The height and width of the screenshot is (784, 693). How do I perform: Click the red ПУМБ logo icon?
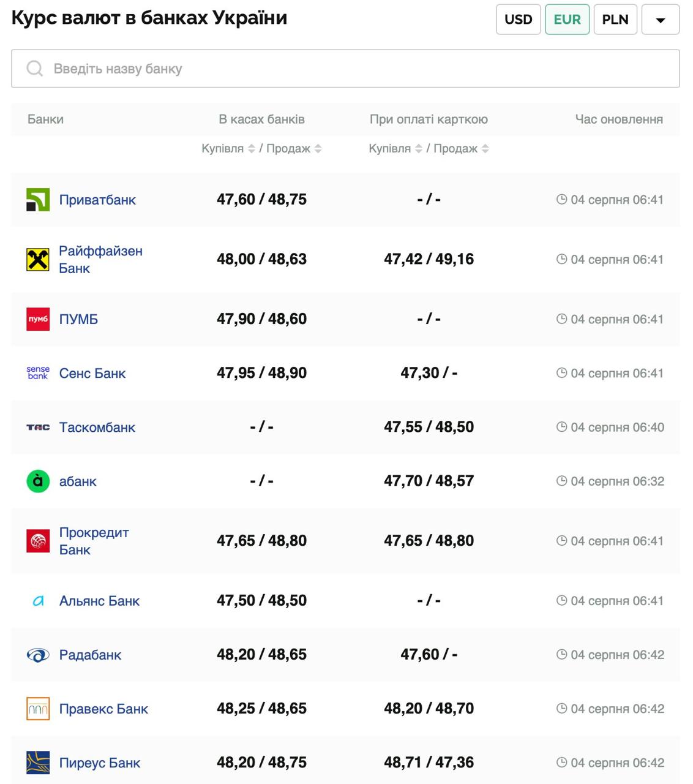(x=38, y=319)
